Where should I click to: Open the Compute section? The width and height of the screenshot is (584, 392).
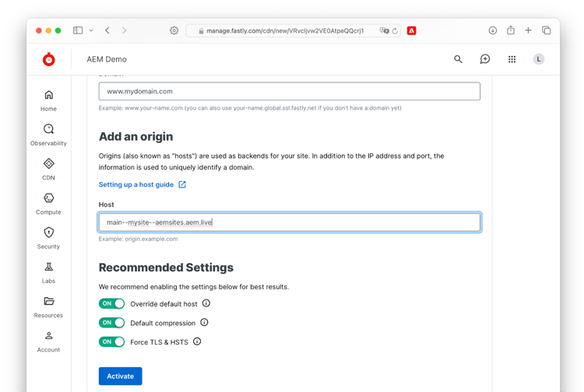[48, 204]
